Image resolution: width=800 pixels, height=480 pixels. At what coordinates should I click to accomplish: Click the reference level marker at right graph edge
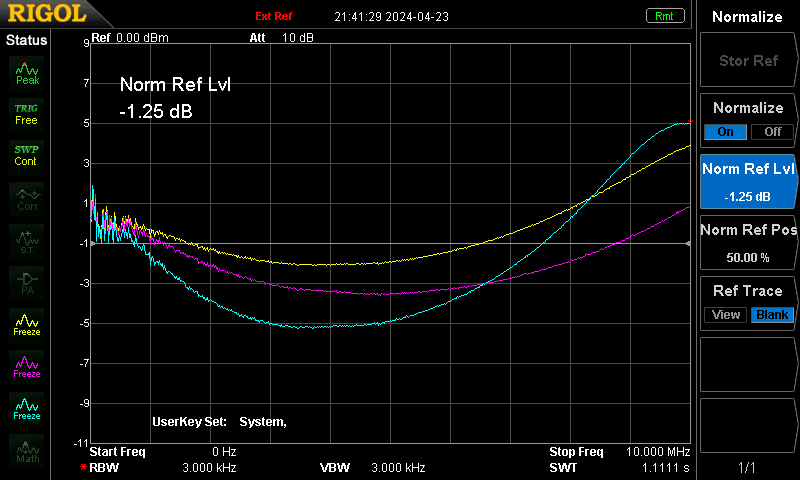tap(688, 243)
